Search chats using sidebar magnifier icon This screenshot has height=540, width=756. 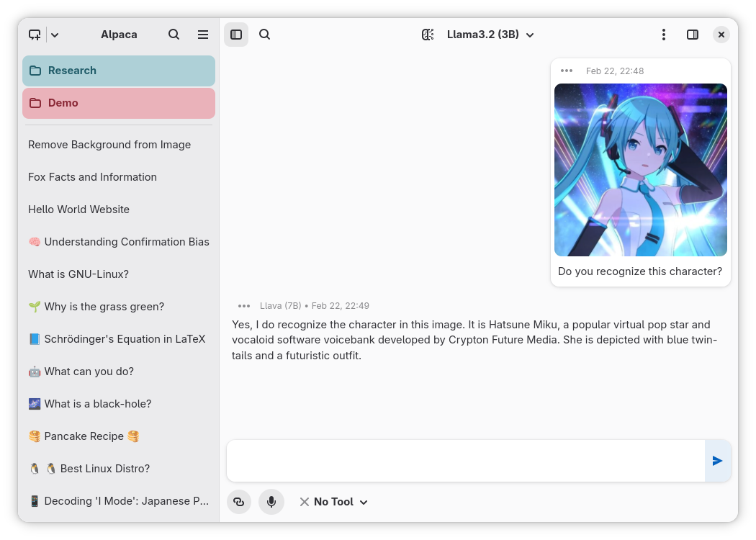click(x=174, y=35)
